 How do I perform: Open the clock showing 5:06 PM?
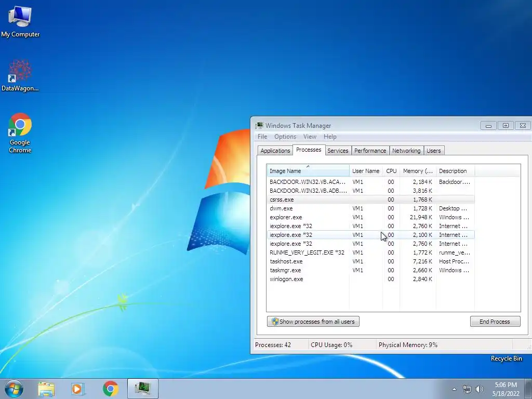[x=506, y=389]
